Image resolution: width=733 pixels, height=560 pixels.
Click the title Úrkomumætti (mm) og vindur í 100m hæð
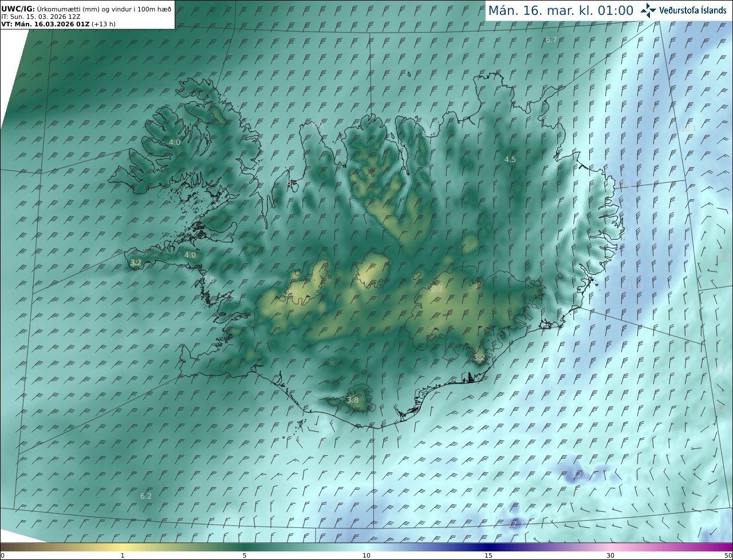tap(104, 9)
